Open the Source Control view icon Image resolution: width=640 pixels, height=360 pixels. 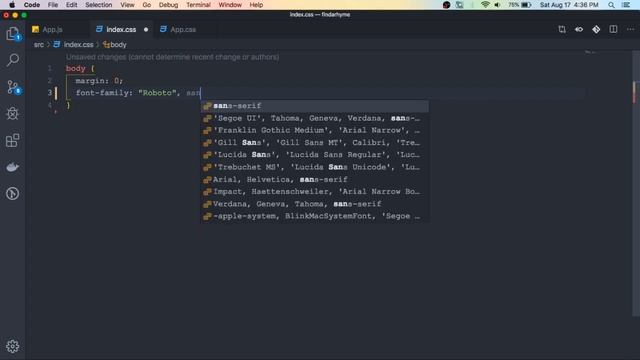tap(13, 87)
